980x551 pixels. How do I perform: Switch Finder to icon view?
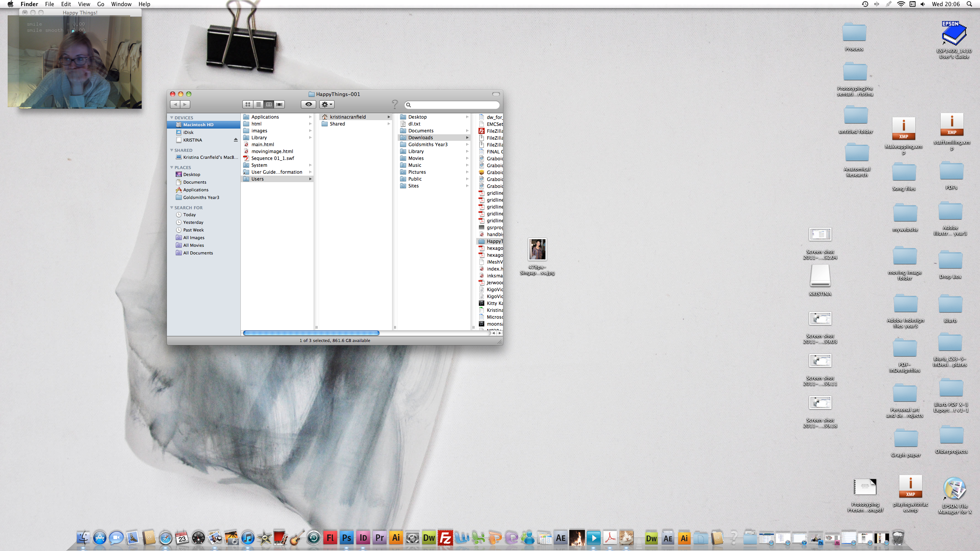[x=248, y=104]
